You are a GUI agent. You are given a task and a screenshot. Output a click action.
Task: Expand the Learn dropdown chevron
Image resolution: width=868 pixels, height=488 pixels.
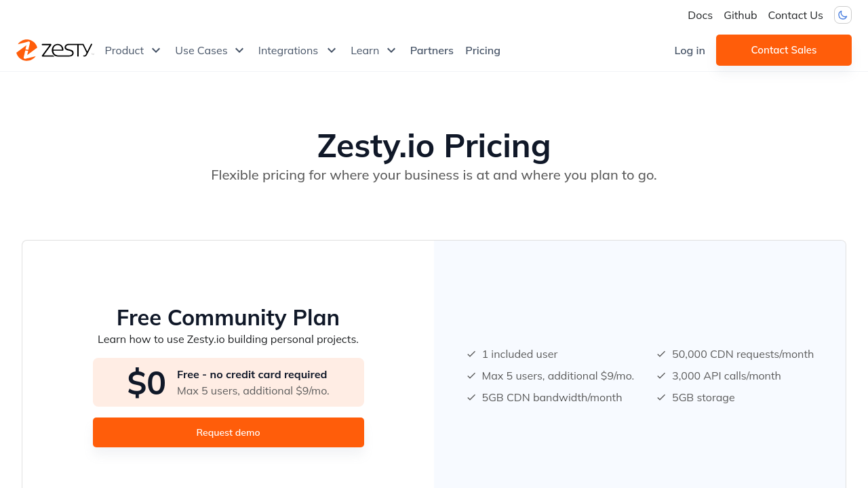[x=391, y=50]
